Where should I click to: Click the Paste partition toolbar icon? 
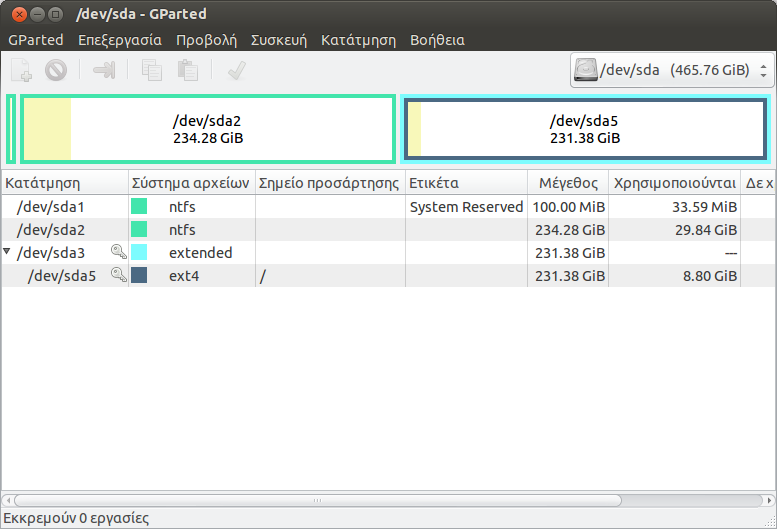click(187, 70)
